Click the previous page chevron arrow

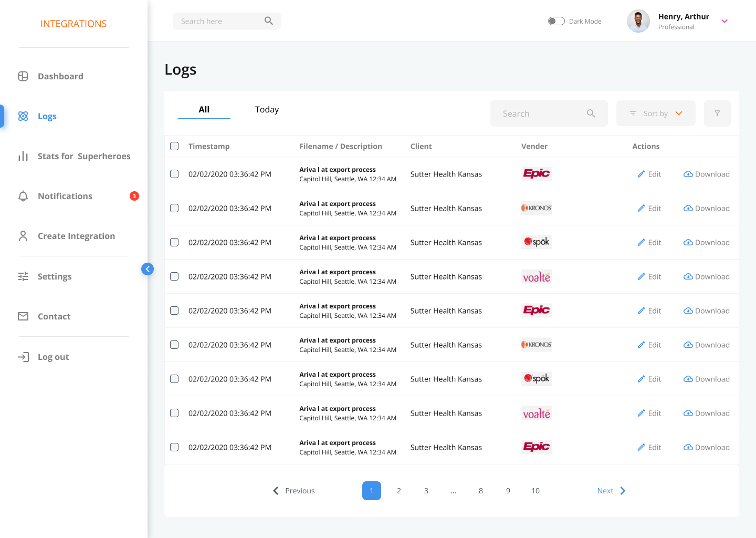point(276,491)
